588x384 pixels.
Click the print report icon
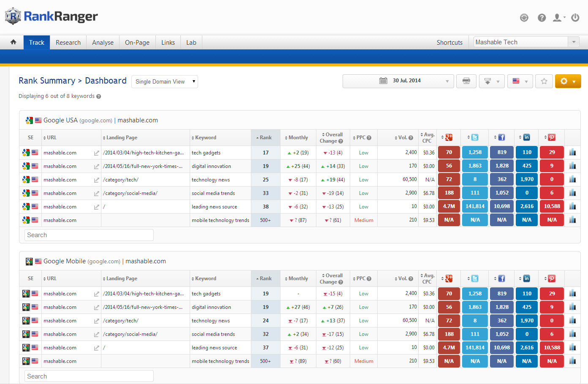point(466,81)
